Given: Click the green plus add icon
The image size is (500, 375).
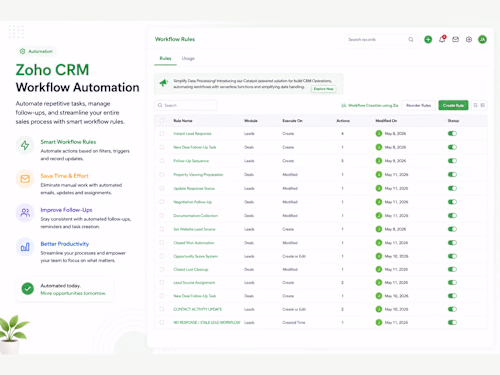Looking at the screenshot, I should point(428,39).
